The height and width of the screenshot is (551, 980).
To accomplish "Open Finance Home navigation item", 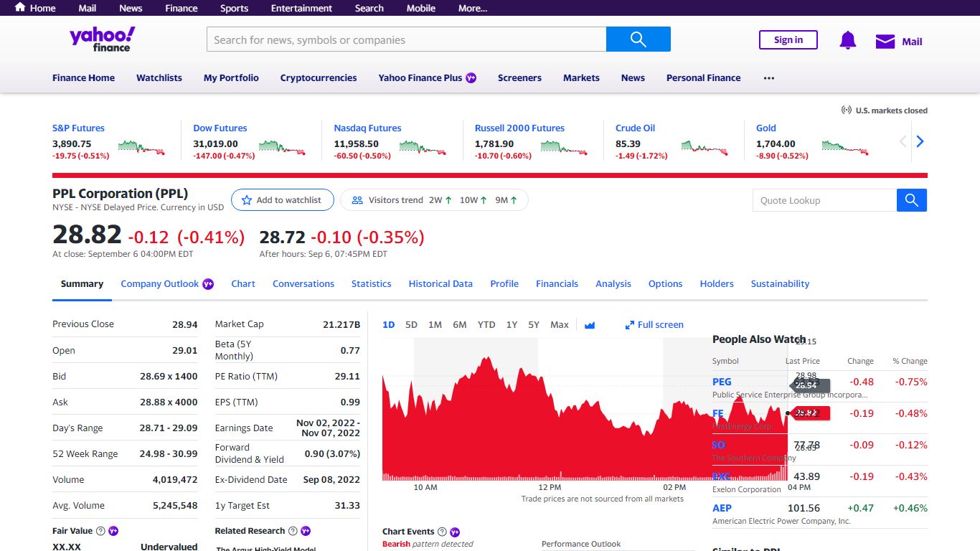I will coord(83,77).
